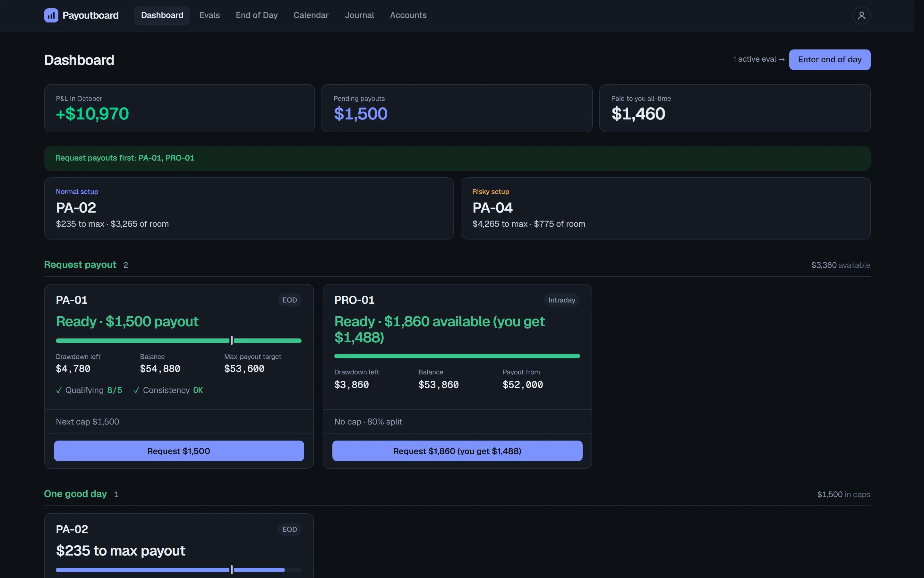924x578 pixels.
Task: Follow the 1 active eval link
Action: pos(759,59)
